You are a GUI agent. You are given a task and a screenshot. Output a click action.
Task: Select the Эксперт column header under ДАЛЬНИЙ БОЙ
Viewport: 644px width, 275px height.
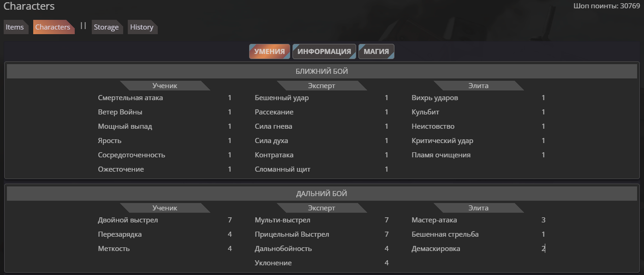click(322, 208)
